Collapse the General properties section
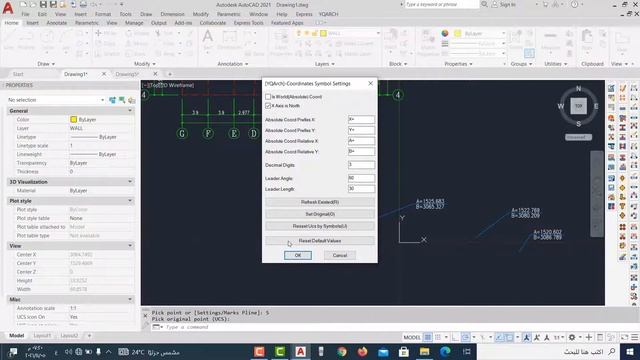 click(x=130, y=111)
